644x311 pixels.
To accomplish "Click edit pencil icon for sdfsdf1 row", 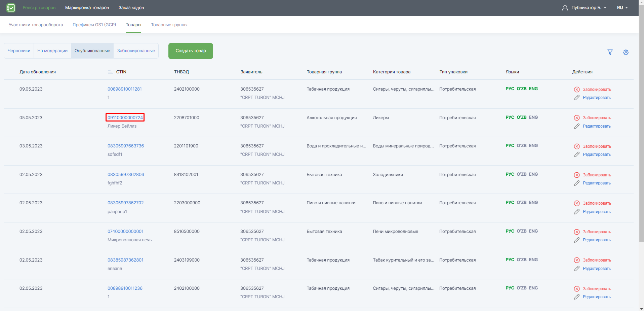I will (x=577, y=154).
